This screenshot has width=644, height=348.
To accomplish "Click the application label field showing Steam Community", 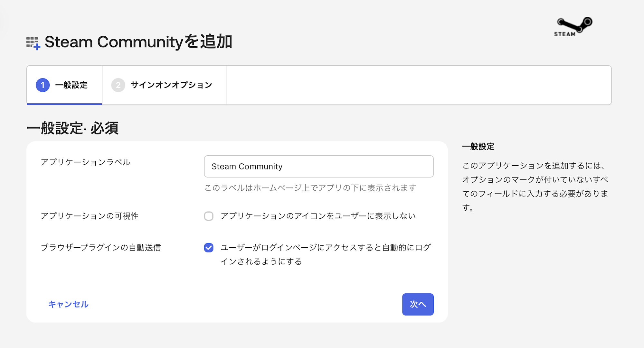I will point(318,166).
